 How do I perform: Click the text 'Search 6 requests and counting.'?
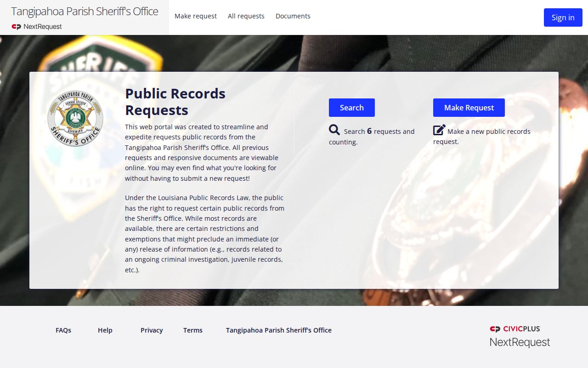pos(372,137)
